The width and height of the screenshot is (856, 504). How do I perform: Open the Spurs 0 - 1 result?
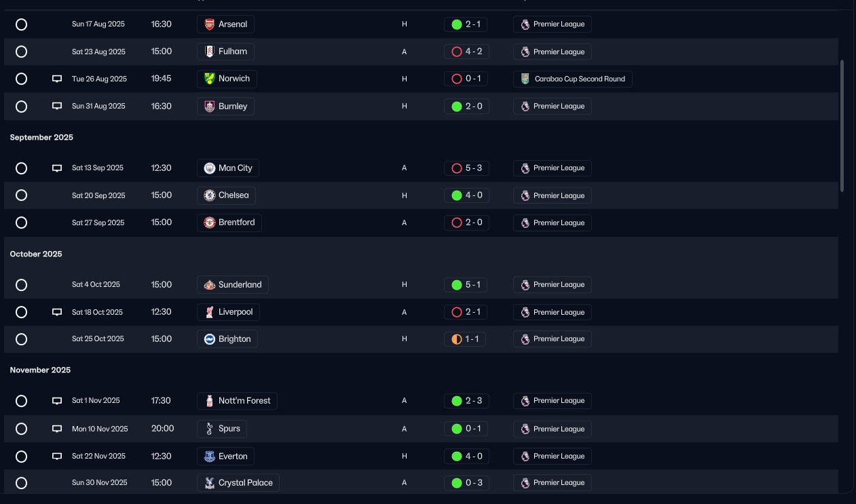[466, 429]
